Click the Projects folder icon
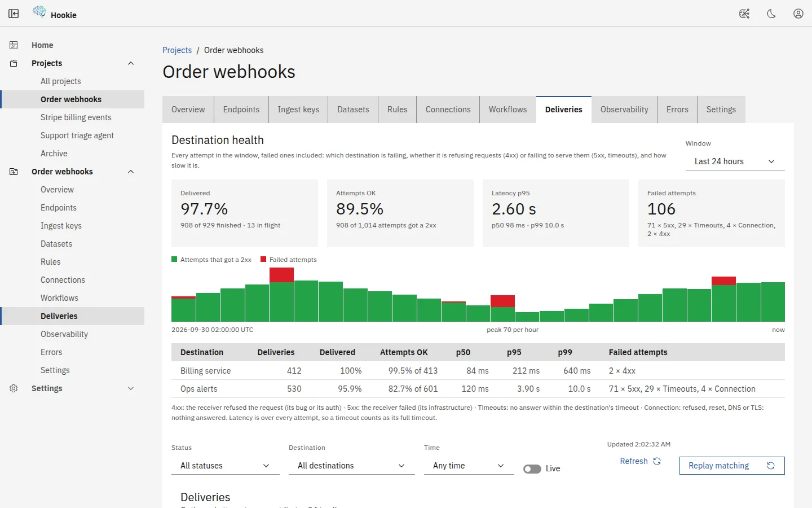The height and width of the screenshot is (508, 812). [14, 63]
